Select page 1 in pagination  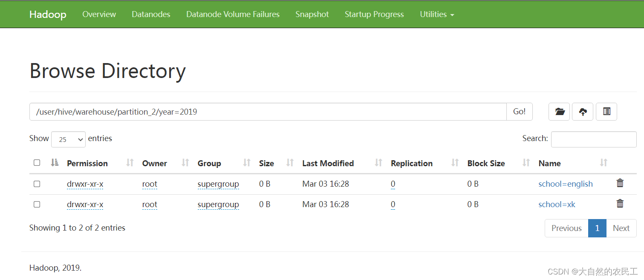597,228
